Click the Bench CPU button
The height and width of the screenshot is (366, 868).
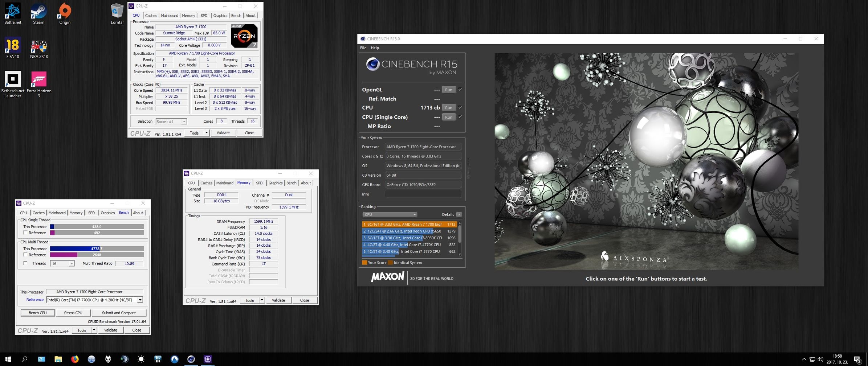tap(38, 313)
